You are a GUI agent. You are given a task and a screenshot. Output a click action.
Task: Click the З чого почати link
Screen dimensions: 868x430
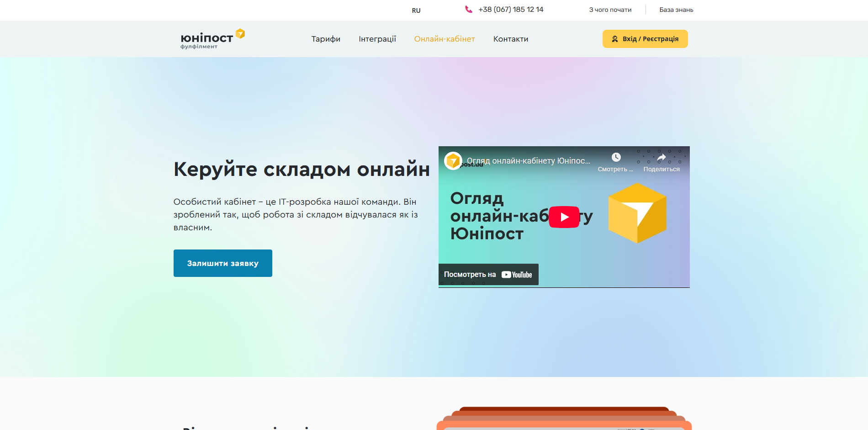pos(610,10)
